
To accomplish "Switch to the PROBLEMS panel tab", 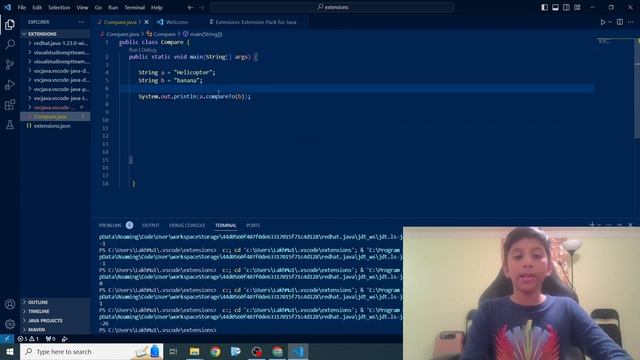I will coord(110,225).
